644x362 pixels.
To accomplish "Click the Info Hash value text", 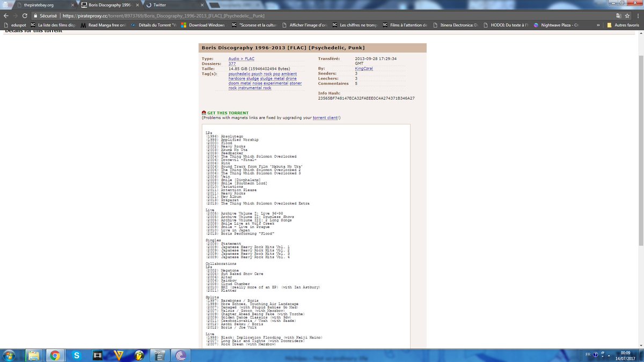I will click(x=366, y=98).
